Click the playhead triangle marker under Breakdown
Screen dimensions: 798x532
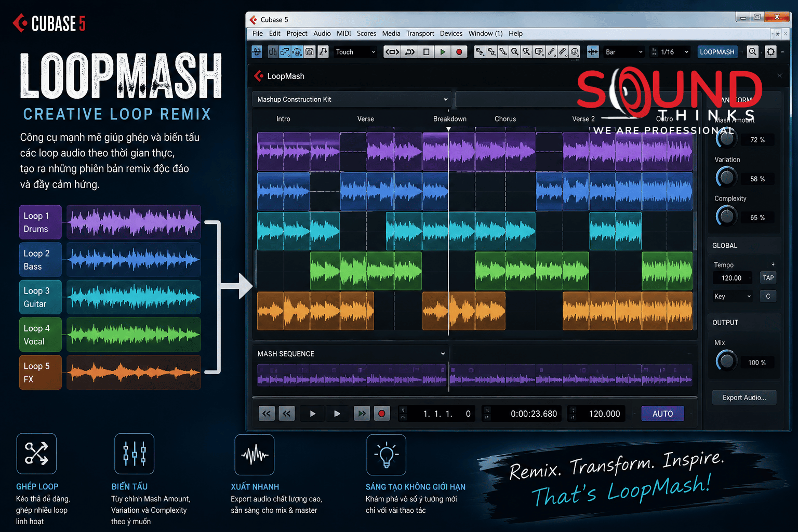448,129
